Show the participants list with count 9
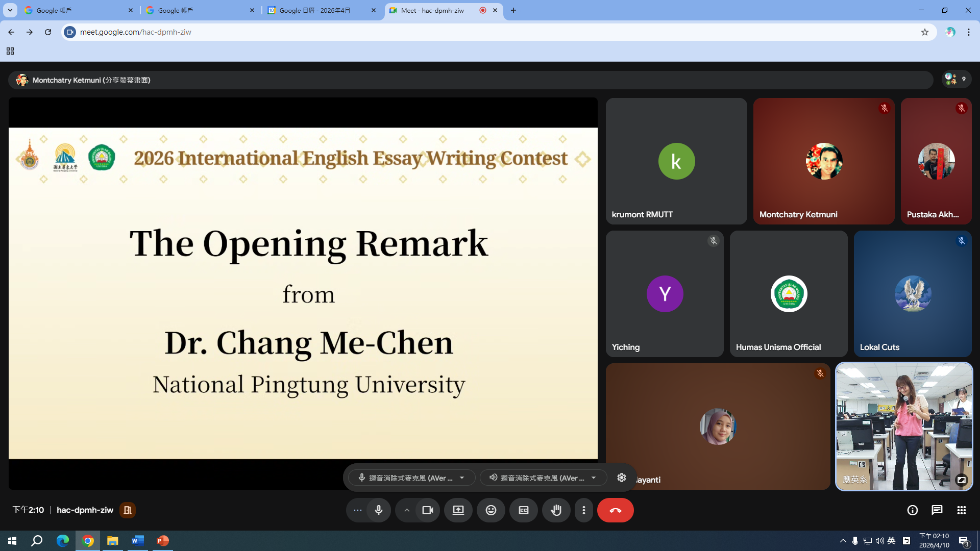 pos(956,79)
